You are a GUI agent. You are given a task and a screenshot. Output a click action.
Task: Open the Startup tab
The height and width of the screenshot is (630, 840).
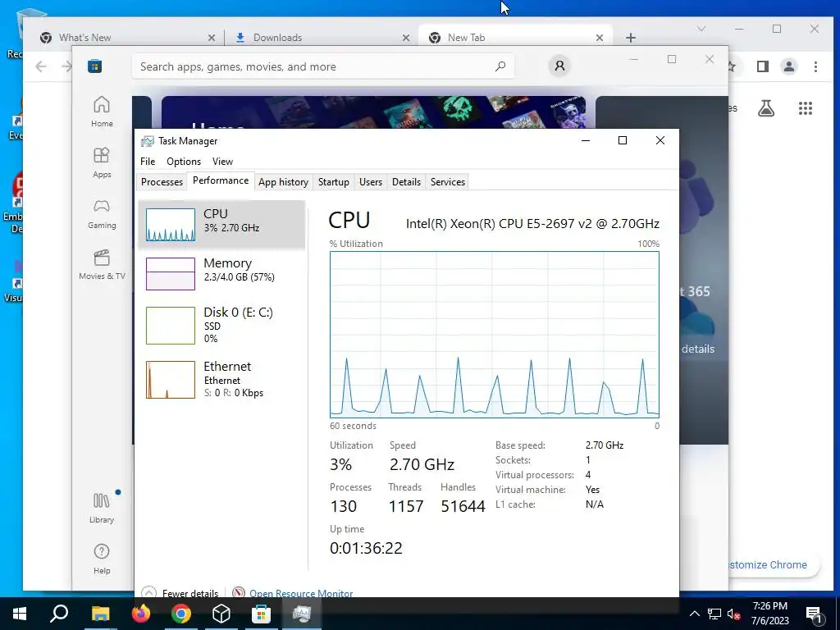pyautogui.click(x=333, y=182)
